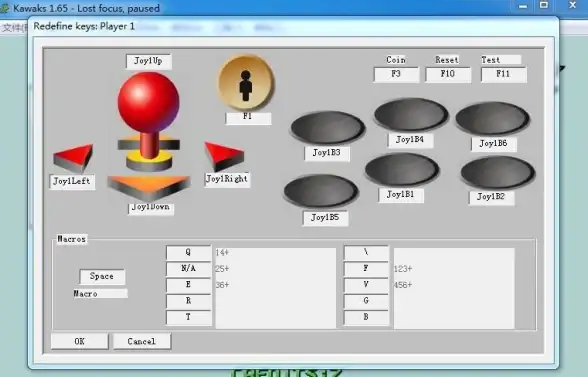Screen dimensions: 588x377
Task: Click the macro text area showing 123+
Action: [x=454, y=288]
